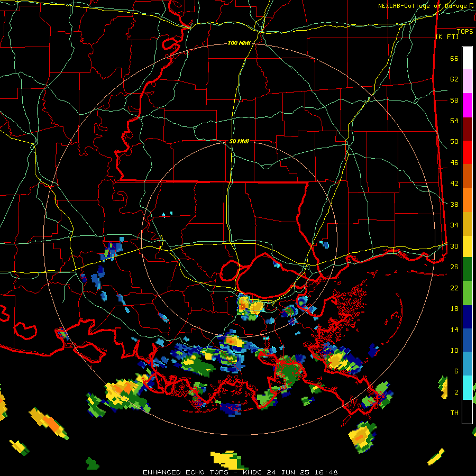
Task: Click the "14" legend value
Action: pos(454,329)
